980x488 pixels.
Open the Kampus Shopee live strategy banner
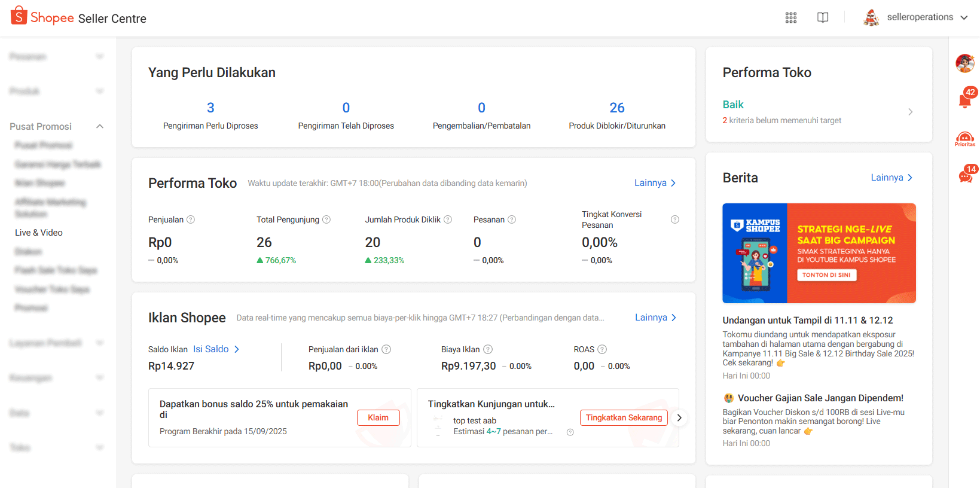[819, 253]
